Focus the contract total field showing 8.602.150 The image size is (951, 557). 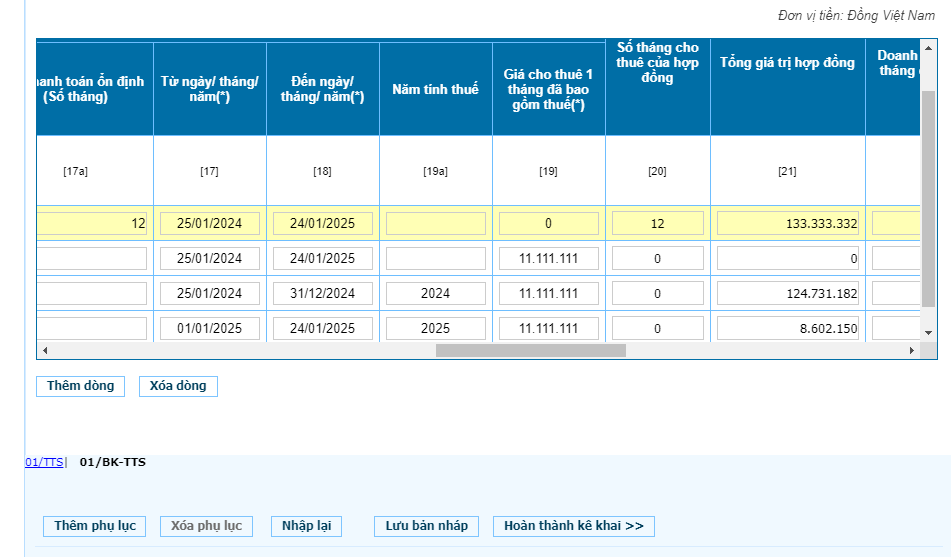click(787, 329)
